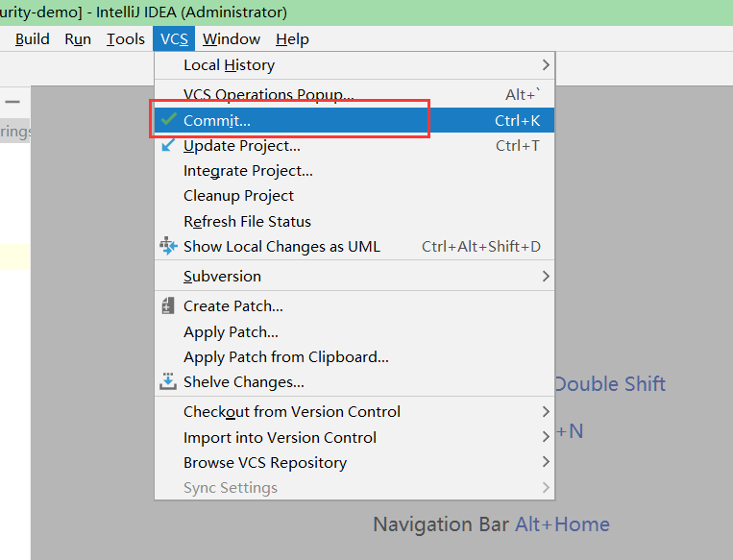
Task: Click Navigation Bar Alt+Home hint text
Action: pyautogui.click(x=491, y=524)
